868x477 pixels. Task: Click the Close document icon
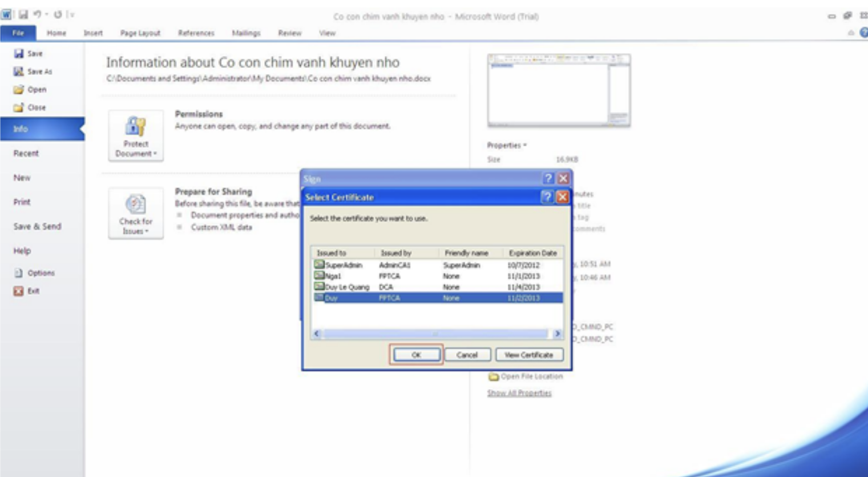click(x=19, y=107)
